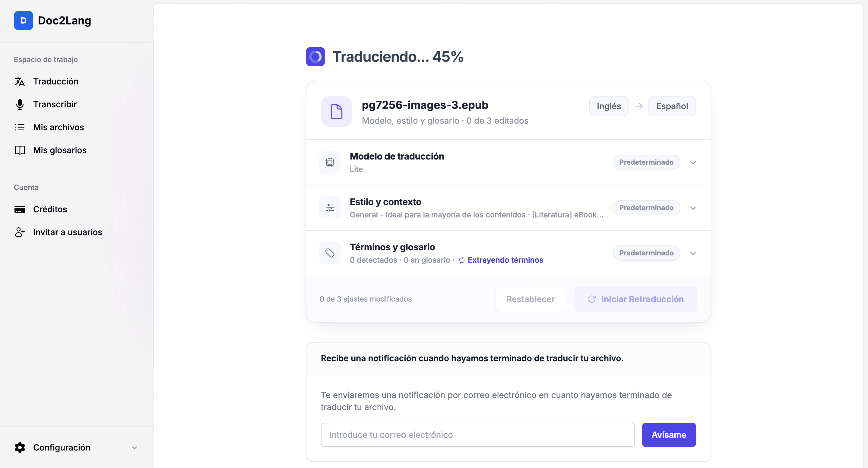Click the gear icon beside Configuración
868x468 pixels.
click(20, 447)
